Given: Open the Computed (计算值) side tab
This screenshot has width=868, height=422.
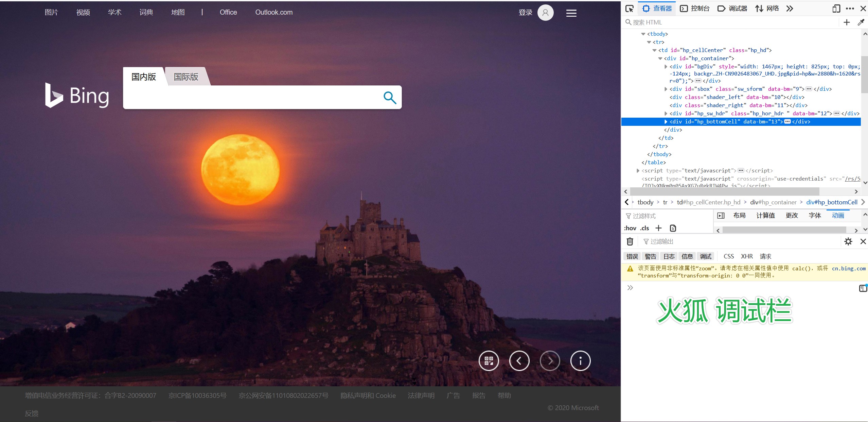Looking at the screenshot, I should (765, 216).
